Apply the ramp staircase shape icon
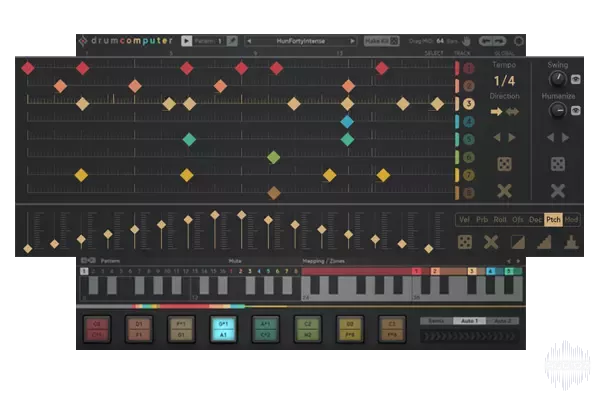Viewport: 600px width, 400px height. pyautogui.click(x=544, y=242)
